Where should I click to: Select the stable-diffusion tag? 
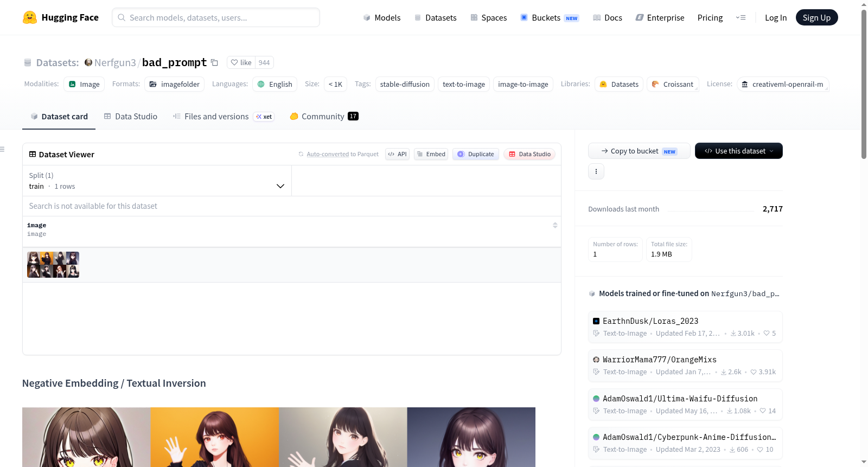405,84
